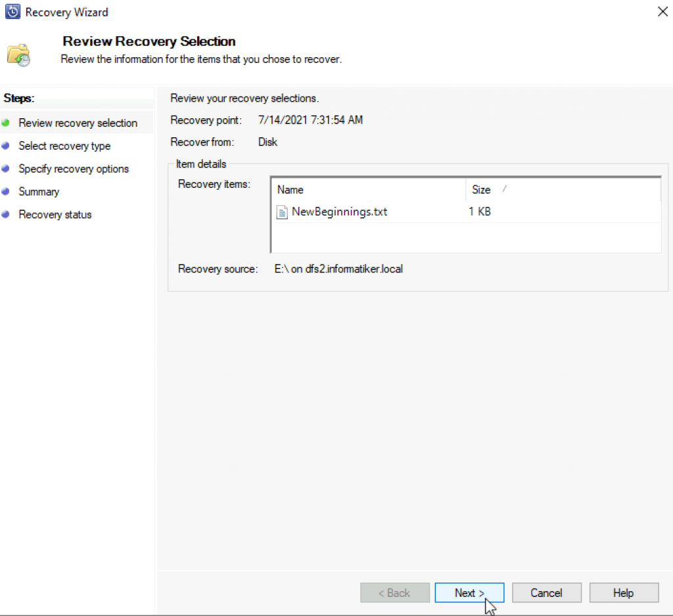
Task: Click the Item details group label
Action: 201,164
